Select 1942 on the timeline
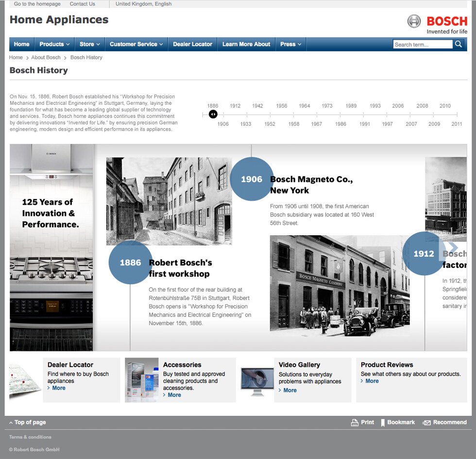The image size is (476, 459). click(x=257, y=106)
